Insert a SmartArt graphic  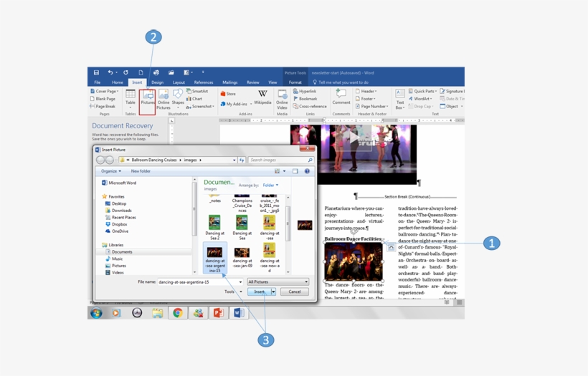pyautogui.click(x=197, y=92)
